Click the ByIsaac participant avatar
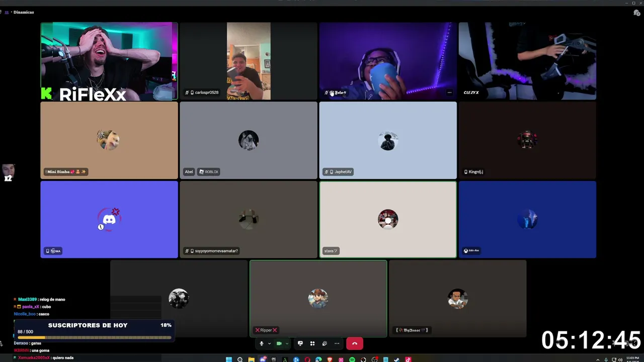 (x=458, y=299)
